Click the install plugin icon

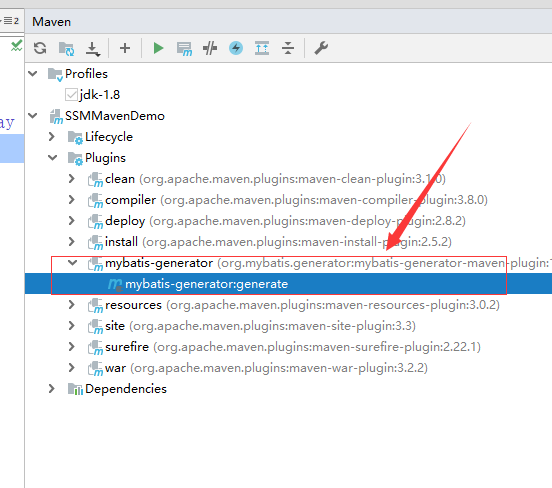(95, 243)
